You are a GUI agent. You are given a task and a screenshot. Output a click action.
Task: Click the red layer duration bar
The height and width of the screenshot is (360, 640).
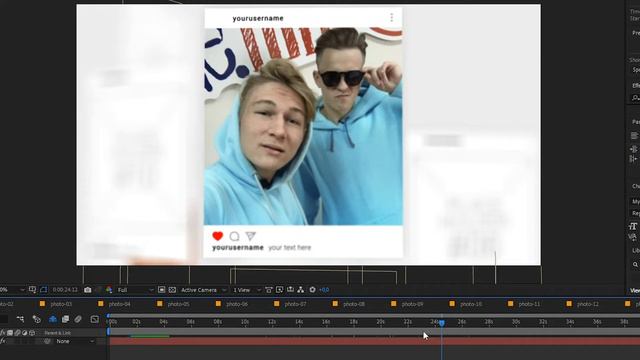[374, 341]
